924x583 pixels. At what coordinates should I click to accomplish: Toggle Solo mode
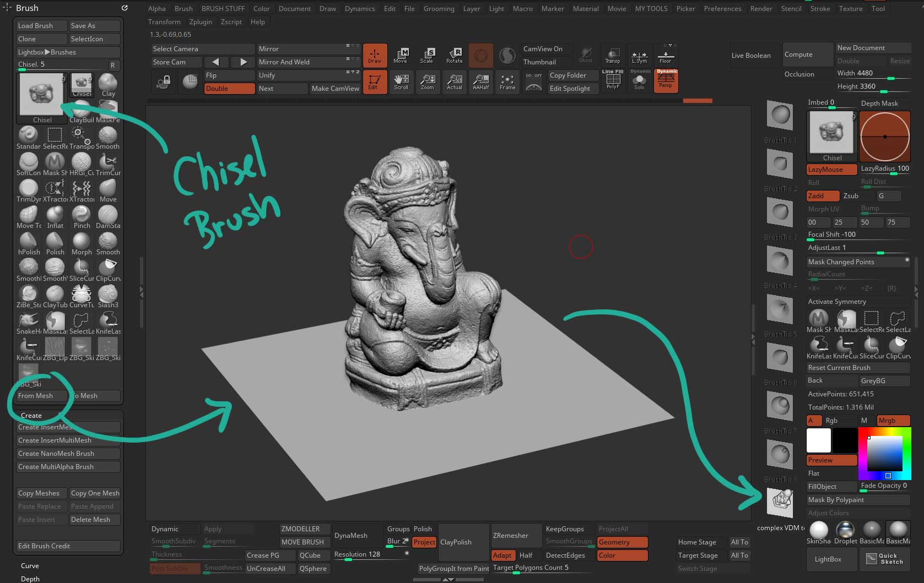pyautogui.click(x=640, y=81)
